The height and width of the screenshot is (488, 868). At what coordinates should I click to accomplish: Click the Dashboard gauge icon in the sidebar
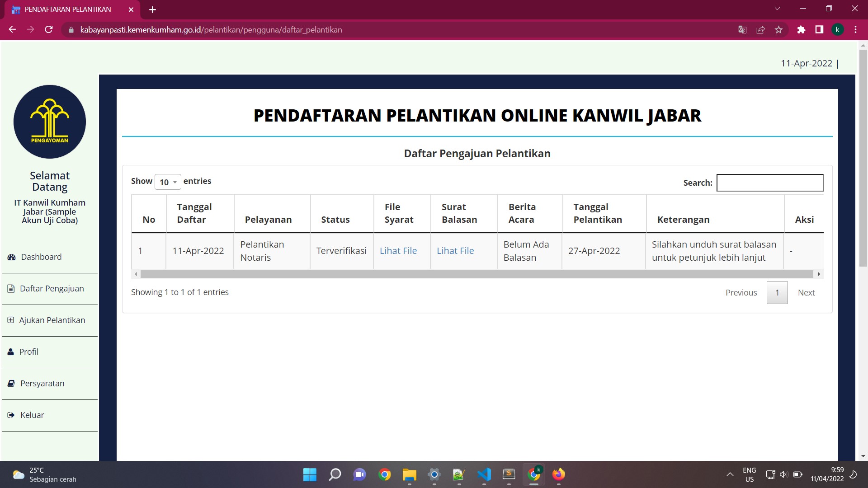tap(11, 257)
